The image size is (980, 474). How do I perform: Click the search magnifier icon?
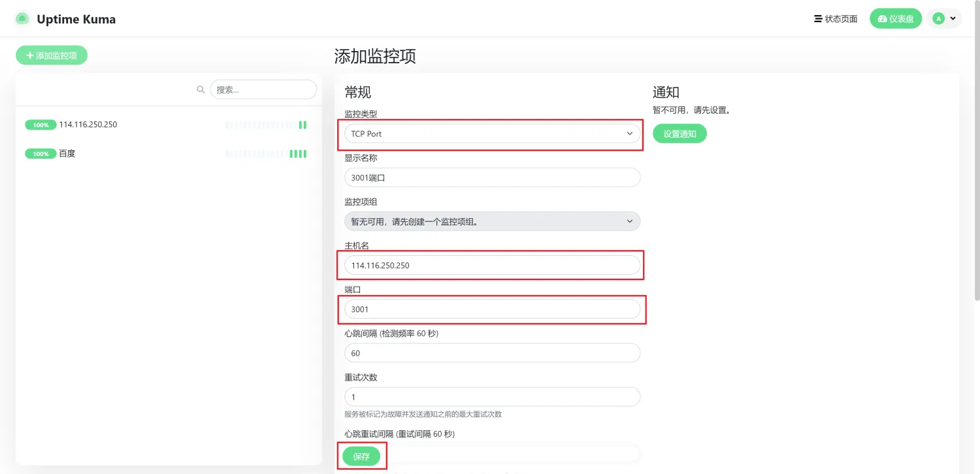coord(201,89)
